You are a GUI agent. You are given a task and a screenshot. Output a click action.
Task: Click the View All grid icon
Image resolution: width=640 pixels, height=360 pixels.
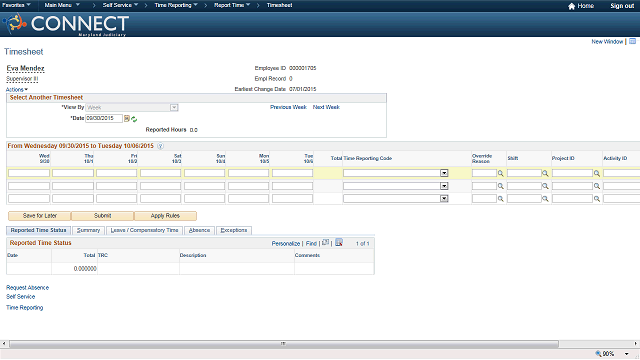pos(325,242)
